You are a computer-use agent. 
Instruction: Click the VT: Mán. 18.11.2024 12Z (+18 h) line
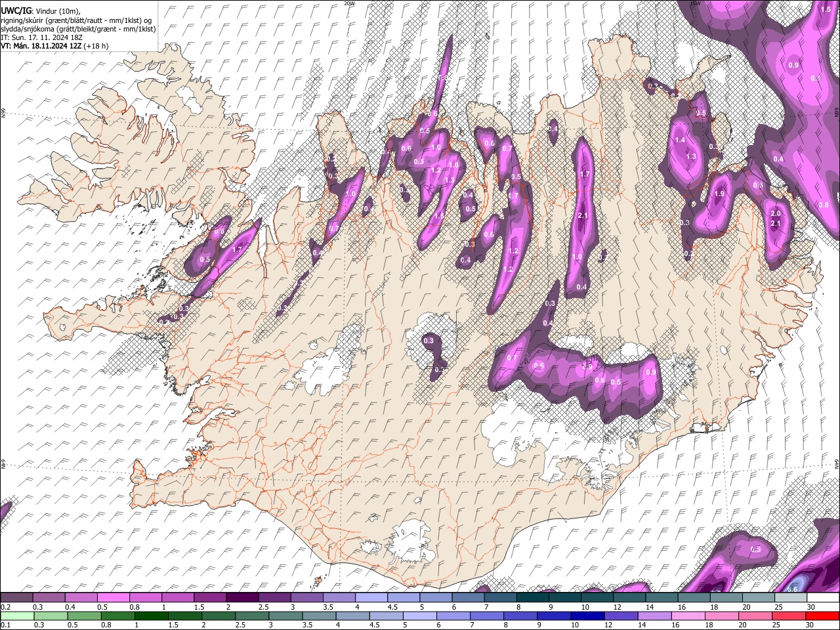tap(54, 46)
